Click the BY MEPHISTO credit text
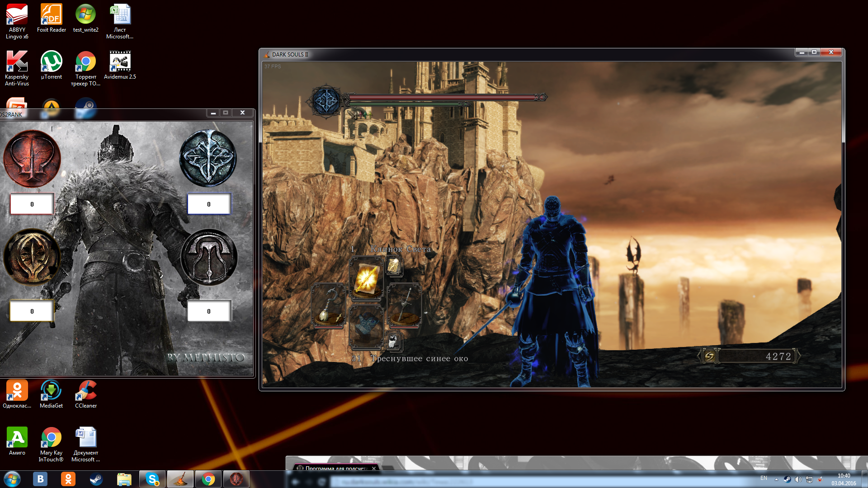 point(206,357)
